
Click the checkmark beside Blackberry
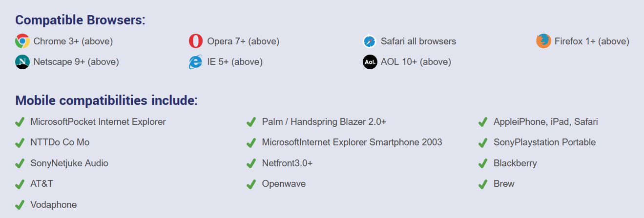point(483,163)
